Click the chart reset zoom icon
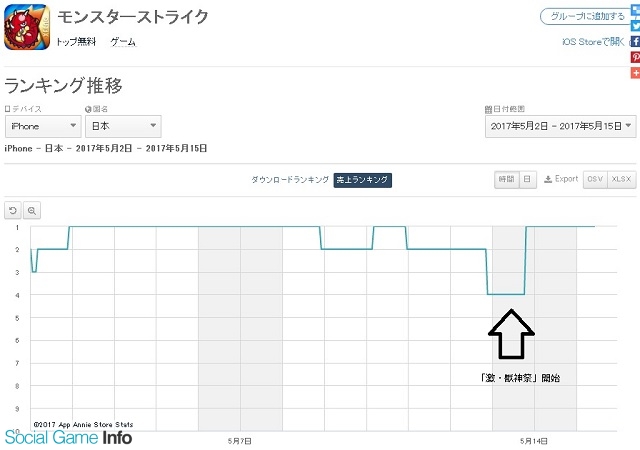The width and height of the screenshot is (640, 450). 13,210
